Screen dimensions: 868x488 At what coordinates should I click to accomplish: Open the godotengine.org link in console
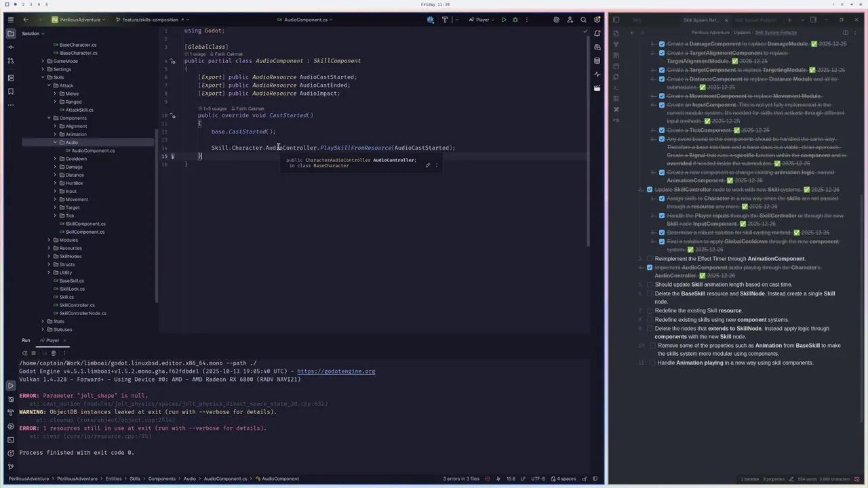coord(336,371)
